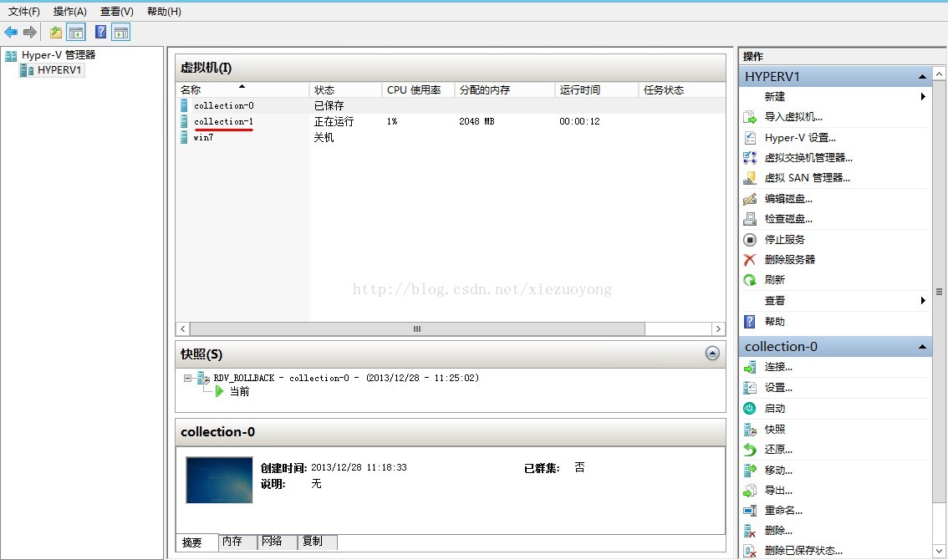Click the Settings icon for collection-0 (设置)
The height and width of the screenshot is (560, 948).
coord(750,388)
